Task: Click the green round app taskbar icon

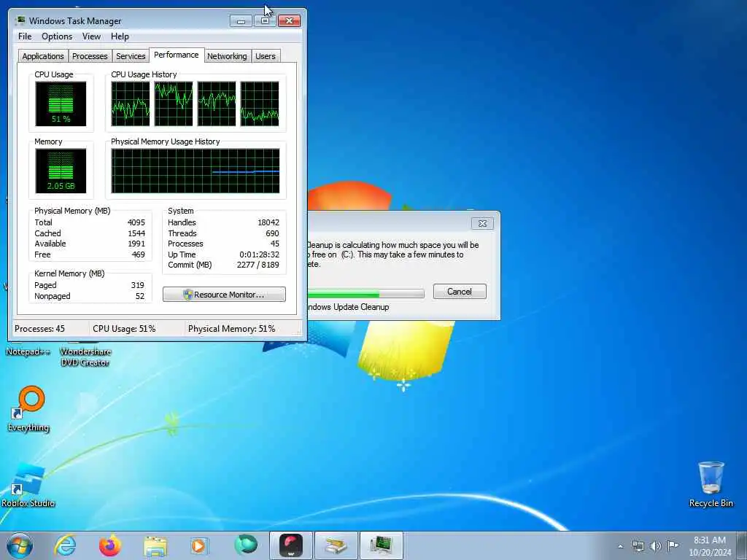Action: [246, 545]
